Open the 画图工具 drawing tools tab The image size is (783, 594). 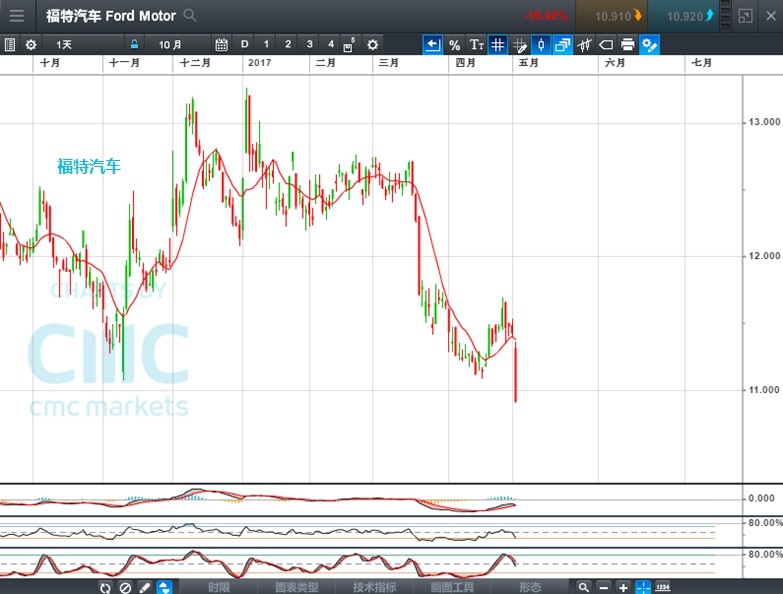coord(452,587)
